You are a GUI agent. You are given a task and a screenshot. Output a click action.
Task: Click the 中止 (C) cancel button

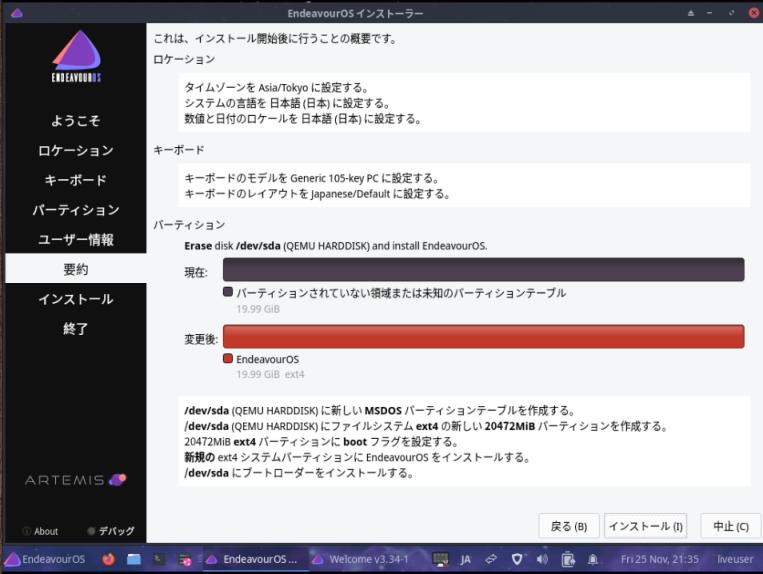[x=731, y=526]
